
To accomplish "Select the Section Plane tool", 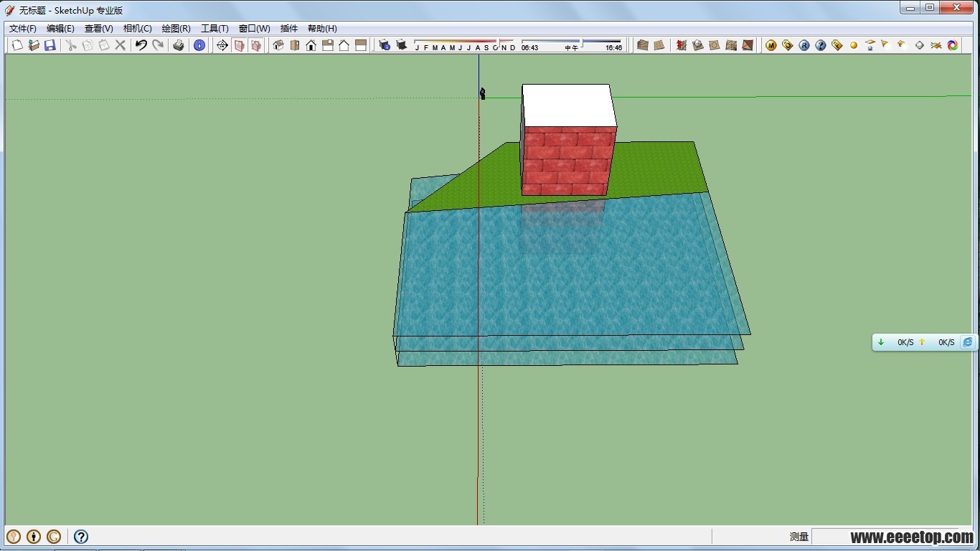I will click(x=222, y=45).
